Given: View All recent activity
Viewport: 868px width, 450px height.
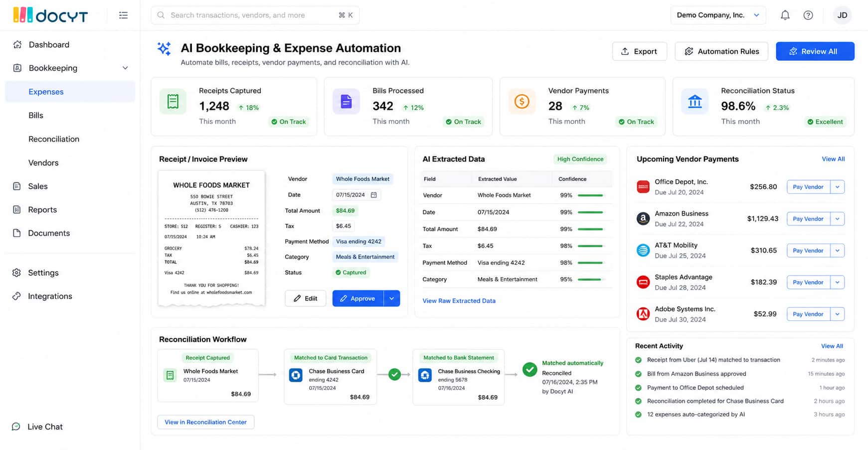Looking at the screenshot, I should pyautogui.click(x=832, y=346).
